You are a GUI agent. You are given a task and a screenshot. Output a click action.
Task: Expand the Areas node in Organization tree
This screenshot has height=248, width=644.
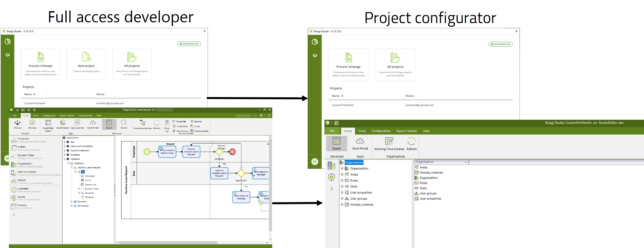(x=342, y=174)
